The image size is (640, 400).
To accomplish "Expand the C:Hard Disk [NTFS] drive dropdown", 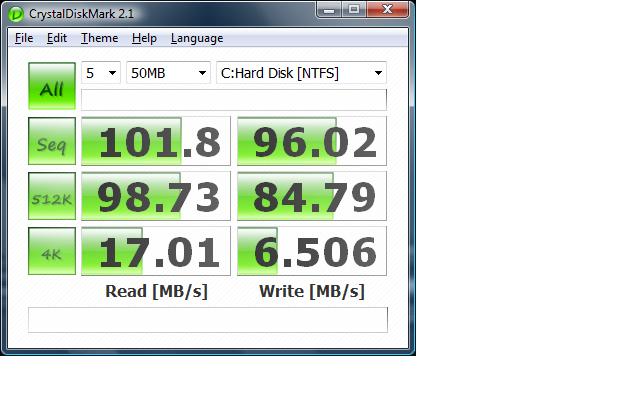I will (x=301, y=73).
